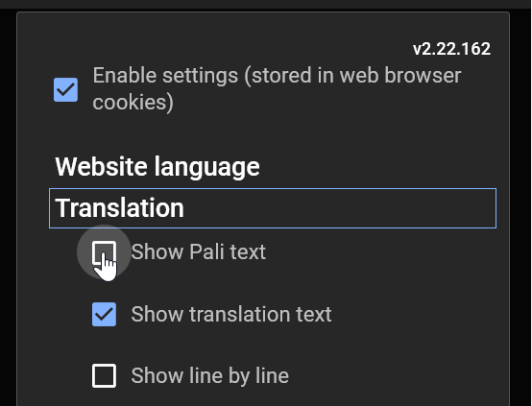Tick the Show line by line checkbox
Image resolution: width=532 pixels, height=406 pixels.
coord(104,376)
